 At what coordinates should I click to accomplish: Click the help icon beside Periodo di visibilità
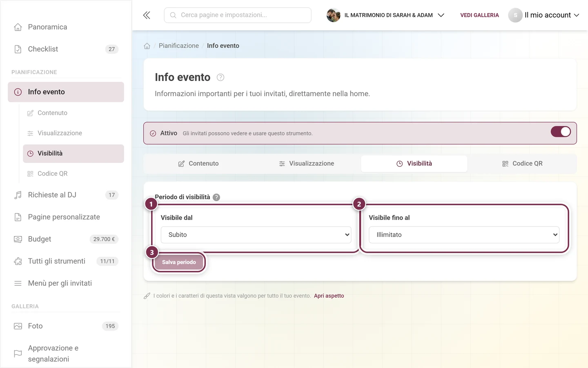[216, 197]
